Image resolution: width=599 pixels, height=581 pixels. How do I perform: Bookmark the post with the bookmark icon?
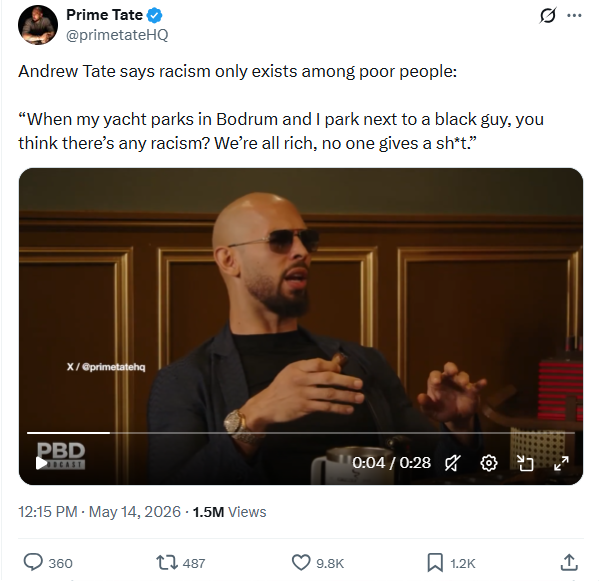click(x=435, y=563)
